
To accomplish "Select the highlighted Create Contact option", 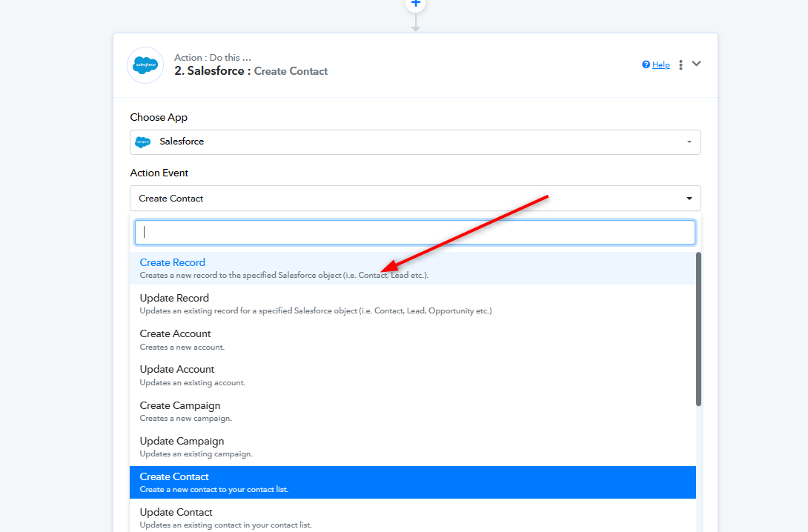I will pyautogui.click(x=413, y=482).
